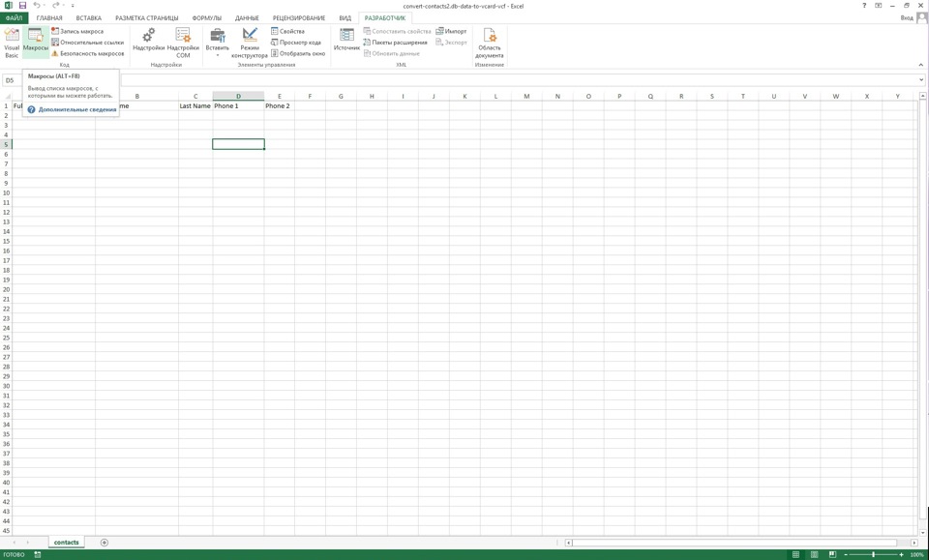Open the Visual Basic editor
929x560 pixels.
(12, 43)
